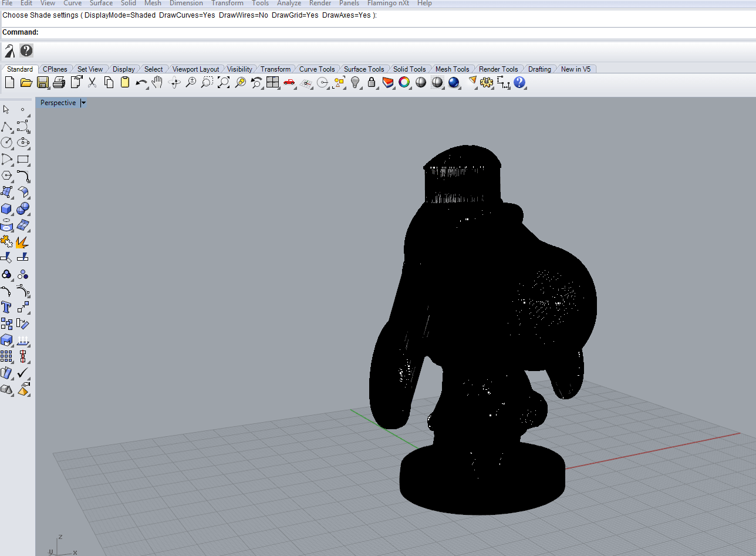Viewport: 756px width, 556px height.
Task: Click the Join puzzle pieces icon
Action: coord(6,241)
